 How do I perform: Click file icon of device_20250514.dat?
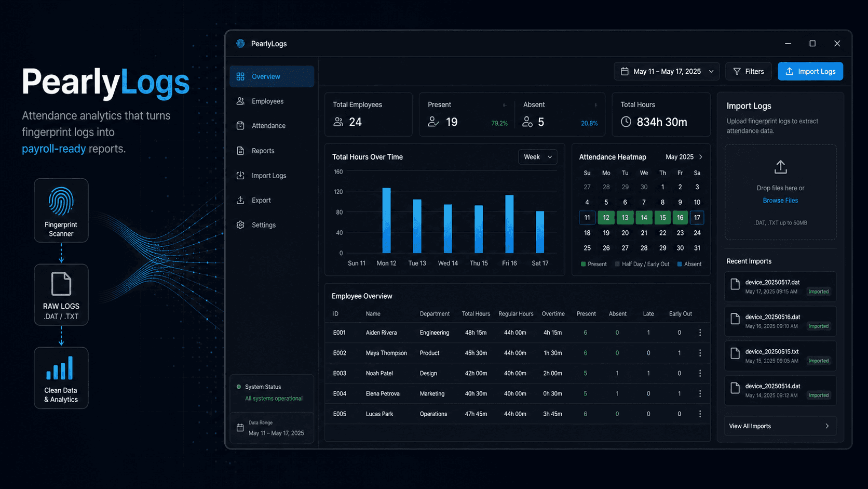tap(735, 388)
